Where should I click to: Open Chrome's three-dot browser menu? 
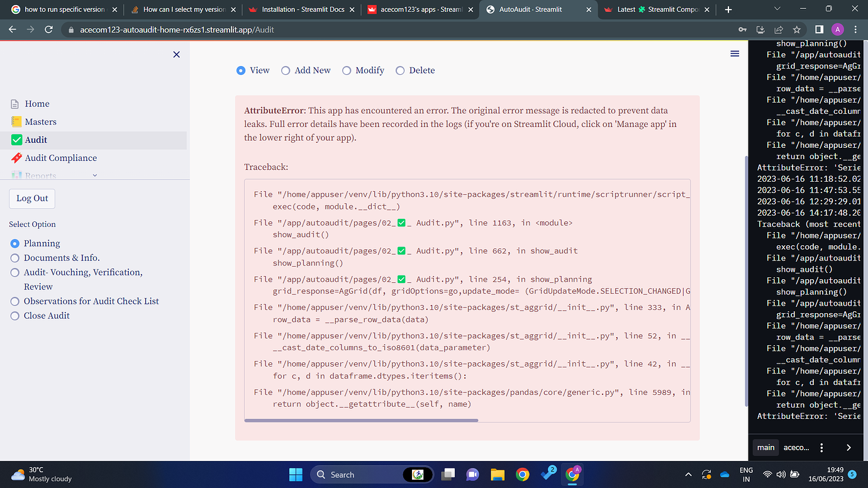point(855,29)
